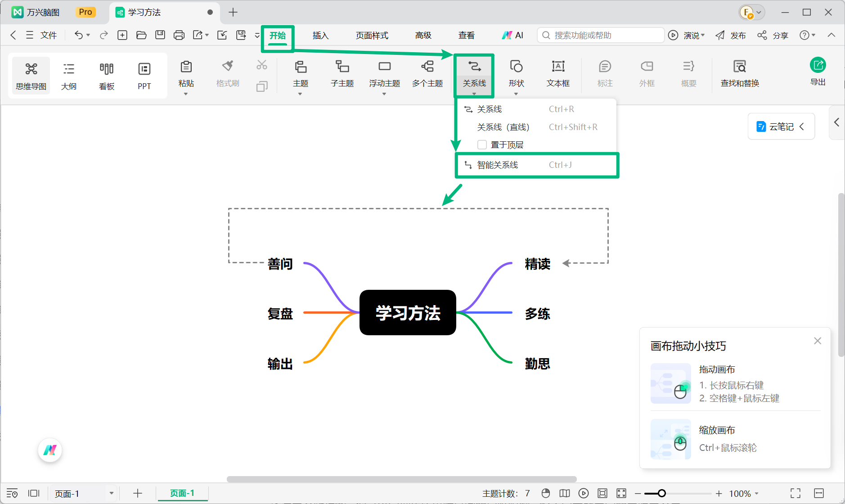Open the floating AI assistant button
This screenshot has height=504, width=845.
[x=50, y=450]
